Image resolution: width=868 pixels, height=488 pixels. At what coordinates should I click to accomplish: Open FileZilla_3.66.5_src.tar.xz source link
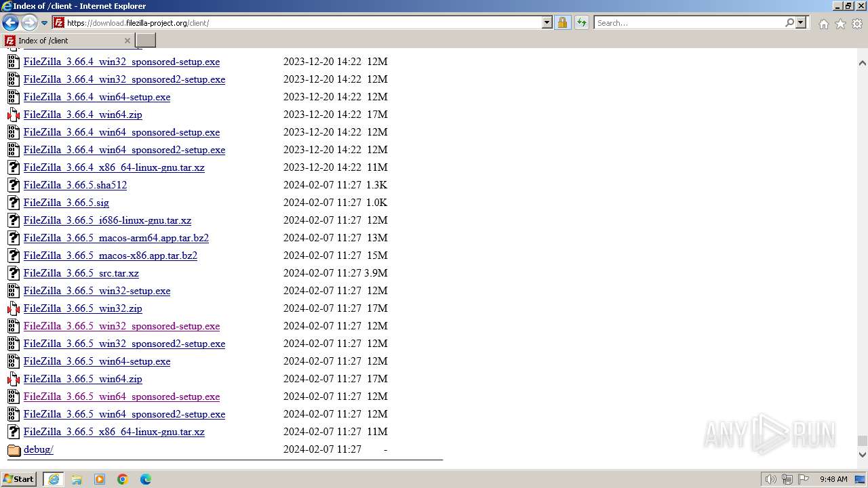81,273
